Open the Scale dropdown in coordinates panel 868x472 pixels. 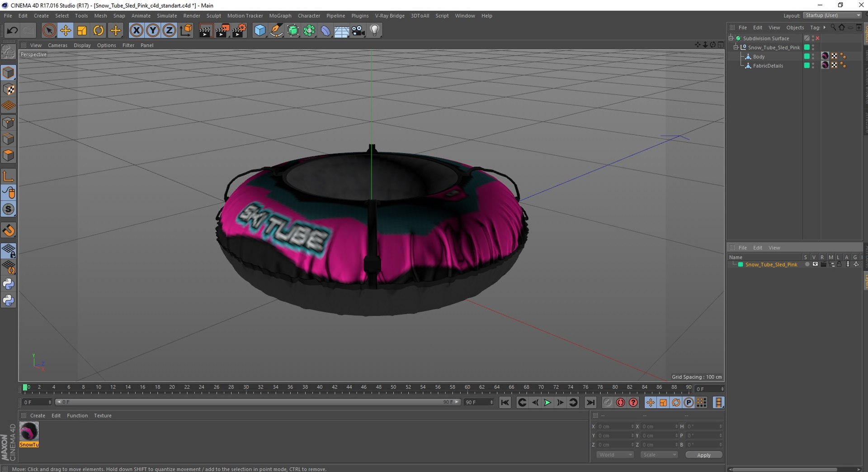coord(659,455)
